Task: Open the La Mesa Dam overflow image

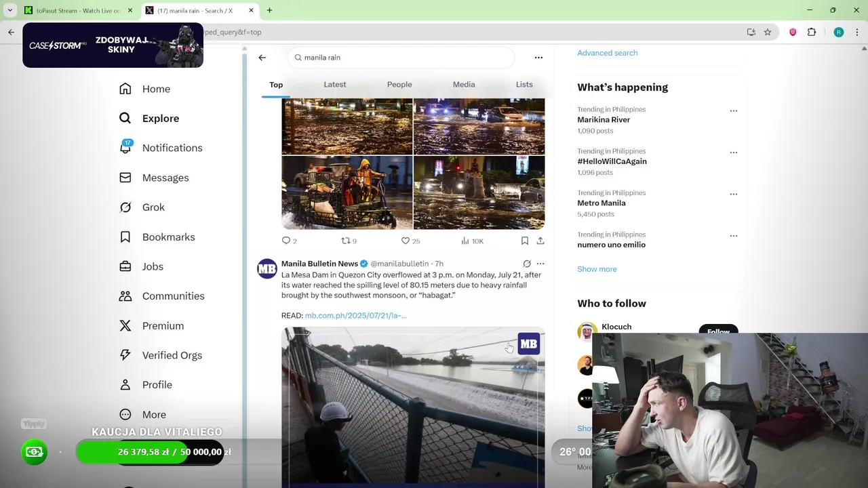Action: pyautogui.click(x=413, y=407)
